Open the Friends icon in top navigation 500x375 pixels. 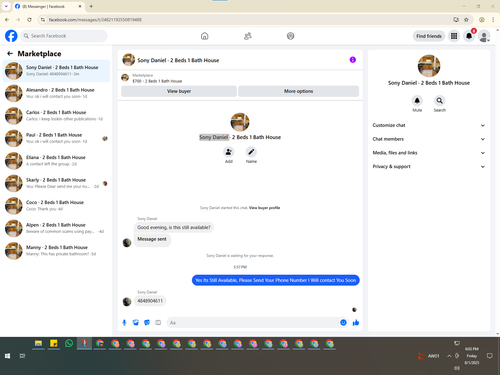(248, 36)
